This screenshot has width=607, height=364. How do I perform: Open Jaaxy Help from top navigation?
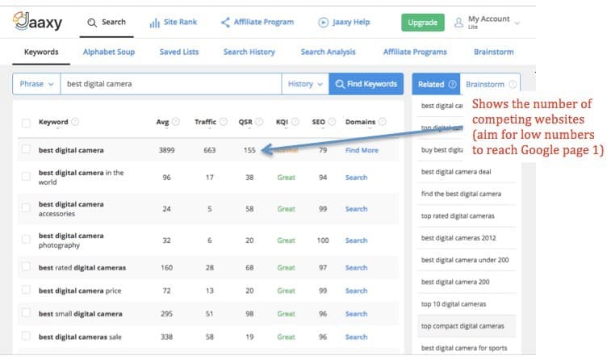pyautogui.click(x=344, y=23)
